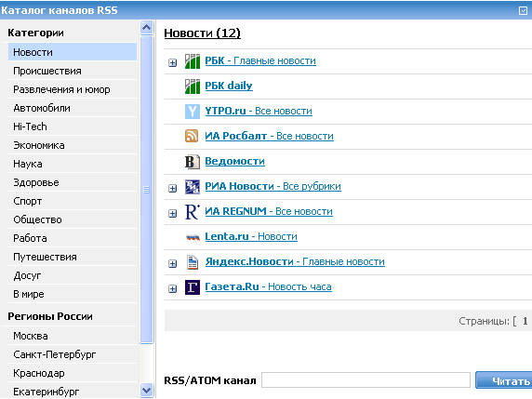Open YTPO.ru - Все новости link

[x=259, y=111]
